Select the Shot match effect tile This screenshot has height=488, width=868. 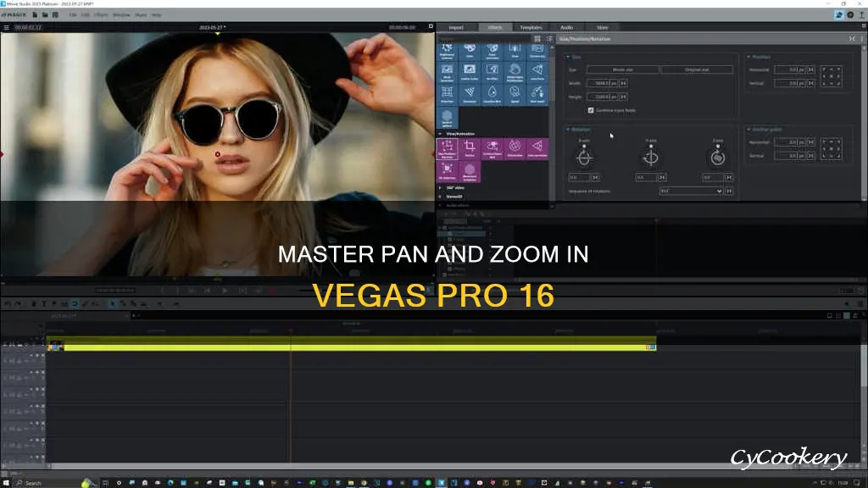click(x=537, y=94)
